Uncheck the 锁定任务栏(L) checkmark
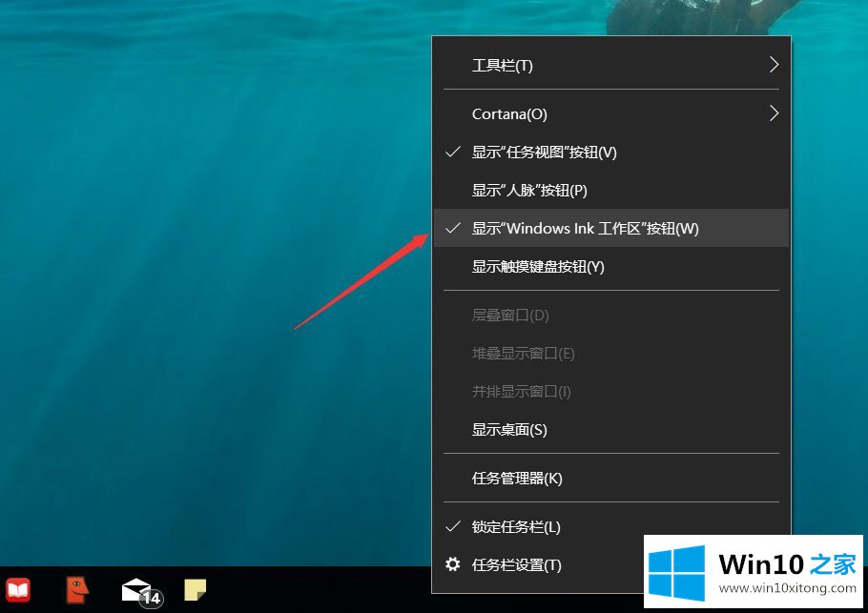868x613 pixels. [453, 526]
